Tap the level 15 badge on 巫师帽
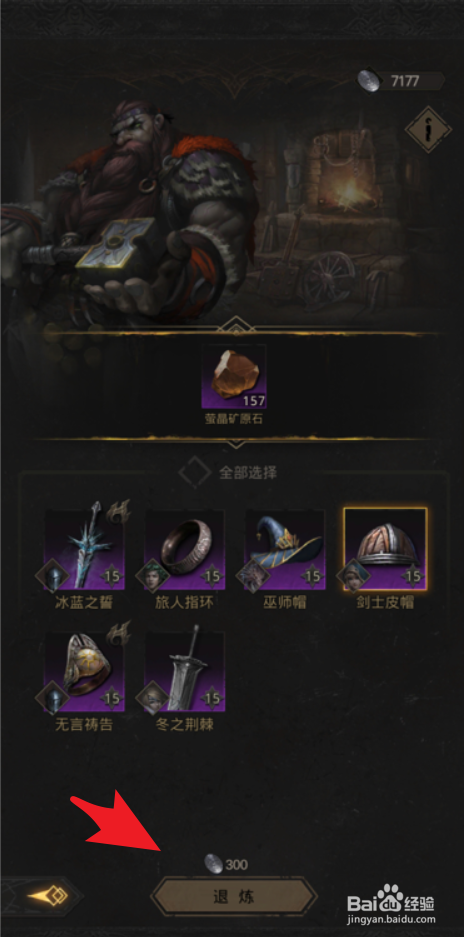Image resolution: width=464 pixels, height=937 pixels. tap(312, 577)
